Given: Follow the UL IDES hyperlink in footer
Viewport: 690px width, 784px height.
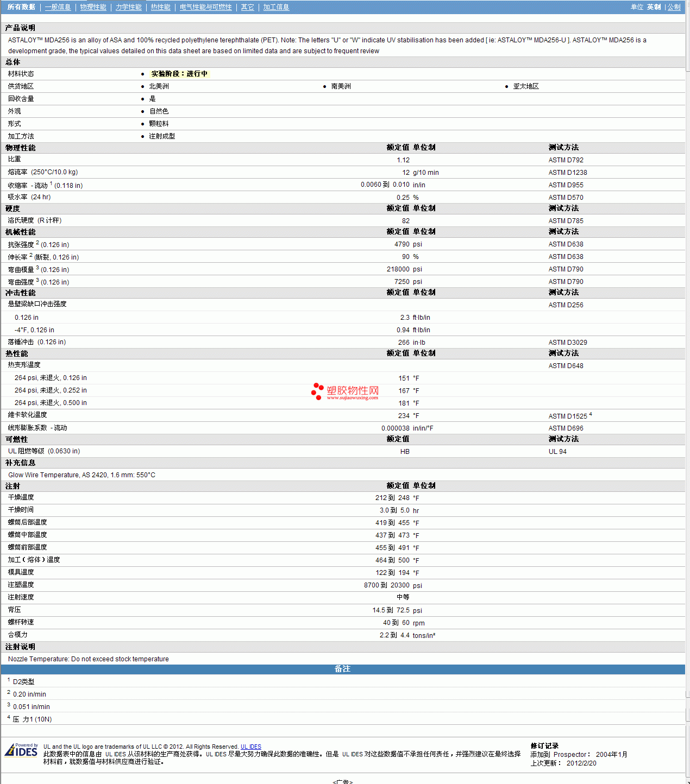Looking at the screenshot, I should (x=251, y=747).
